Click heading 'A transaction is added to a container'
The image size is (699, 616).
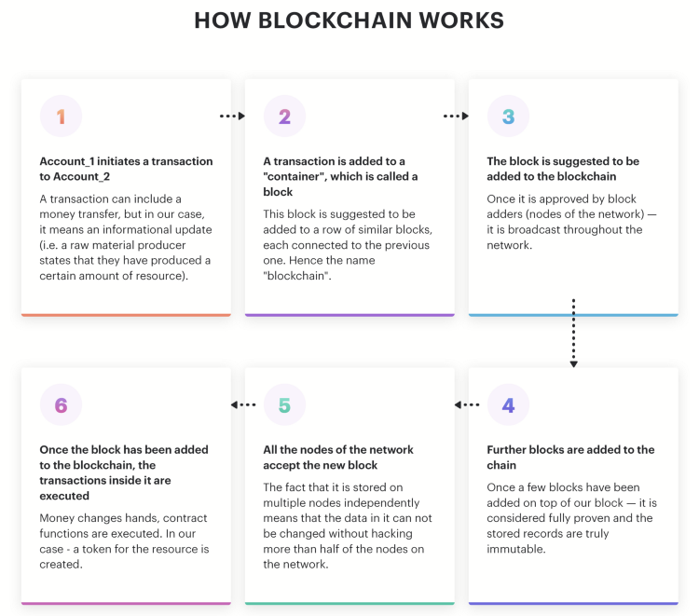(x=340, y=176)
